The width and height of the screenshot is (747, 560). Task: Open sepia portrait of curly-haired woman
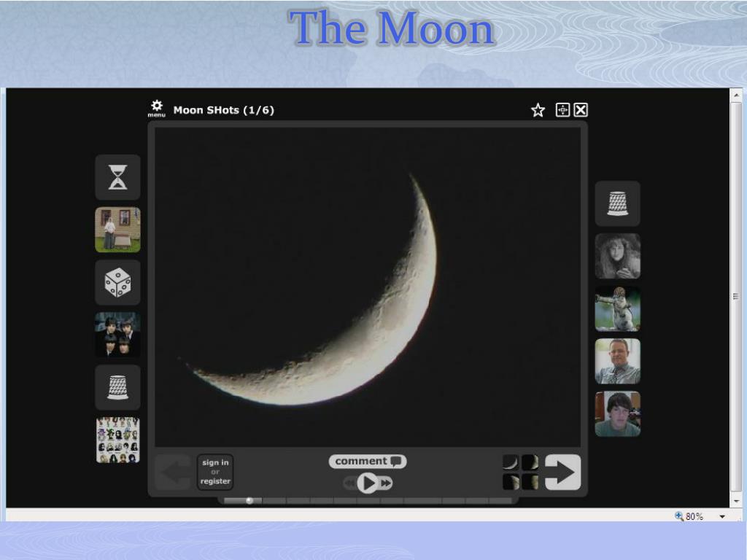pyautogui.click(x=617, y=256)
